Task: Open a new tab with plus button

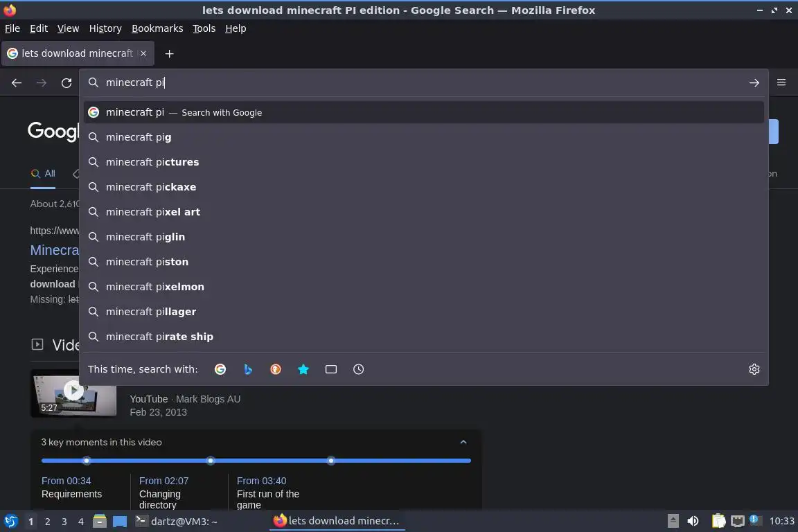Action: [x=170, y=53]
